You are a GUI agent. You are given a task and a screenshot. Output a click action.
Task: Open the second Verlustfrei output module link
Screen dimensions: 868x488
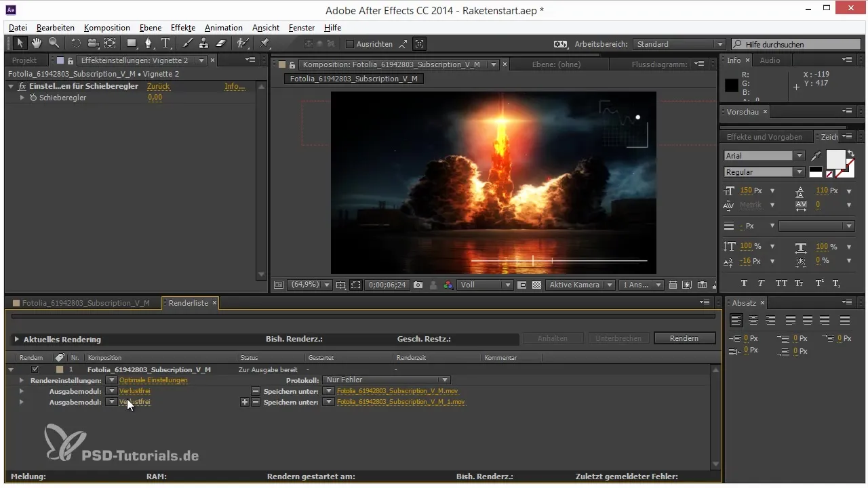tap(135, 402)
